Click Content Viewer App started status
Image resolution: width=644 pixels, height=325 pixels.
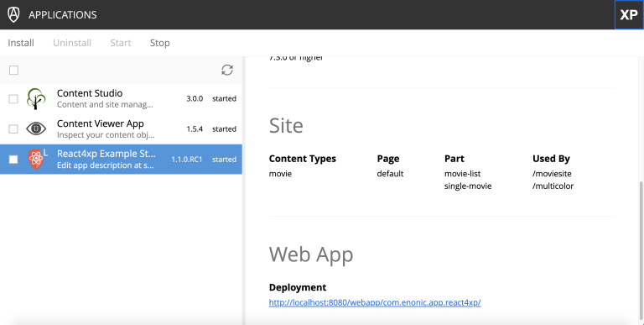click(224, 128)
